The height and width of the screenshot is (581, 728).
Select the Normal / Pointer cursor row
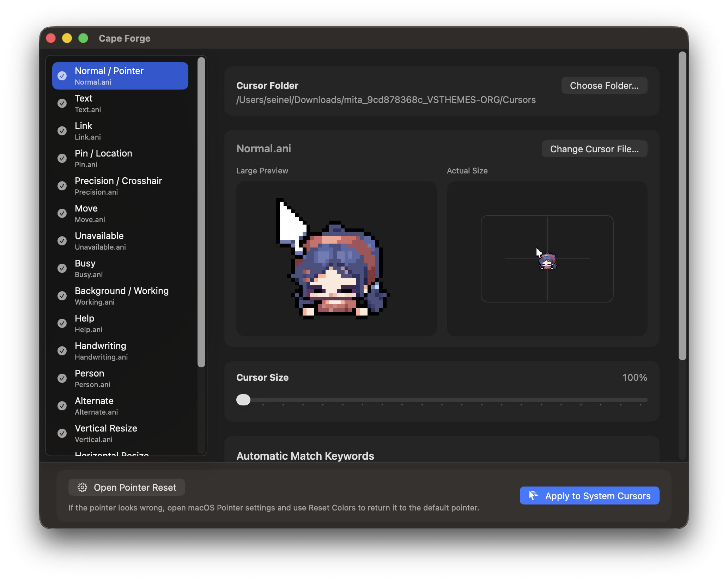click(120, 76)
